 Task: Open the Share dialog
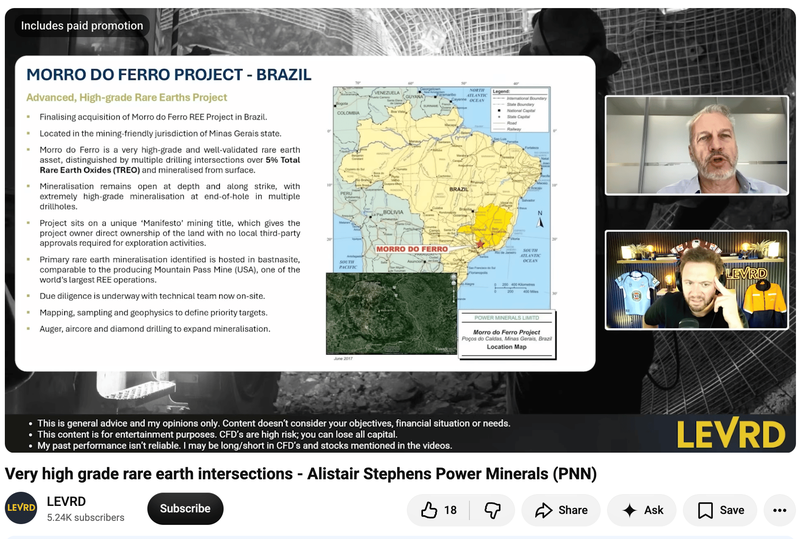pos(561,510)
